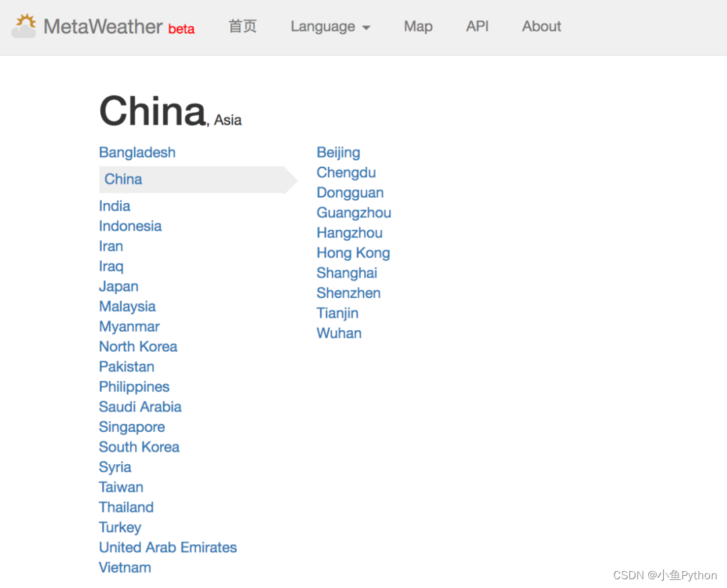Open the Tianjin city weather link
Screen dimensions: 727x588
(337, 314)
